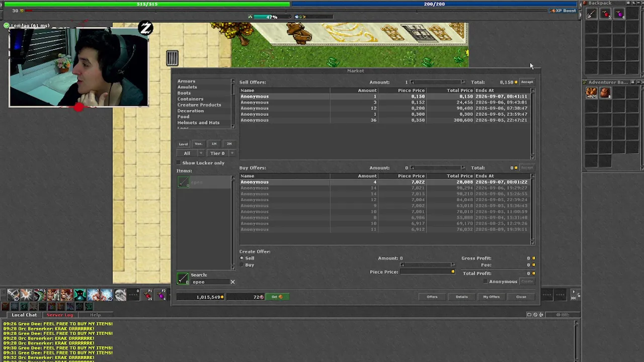Accept the selected sell offer
Viewport: 644px width, 362px height.
coord(527,82)
